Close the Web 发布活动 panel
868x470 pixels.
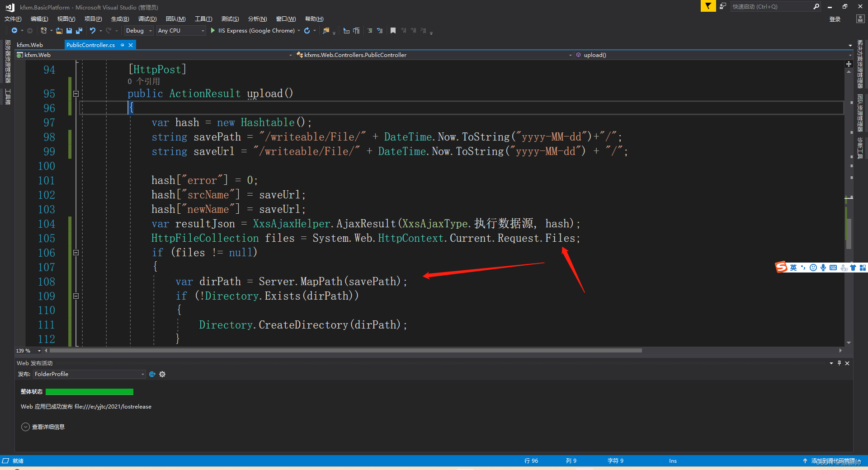point(847,363)
